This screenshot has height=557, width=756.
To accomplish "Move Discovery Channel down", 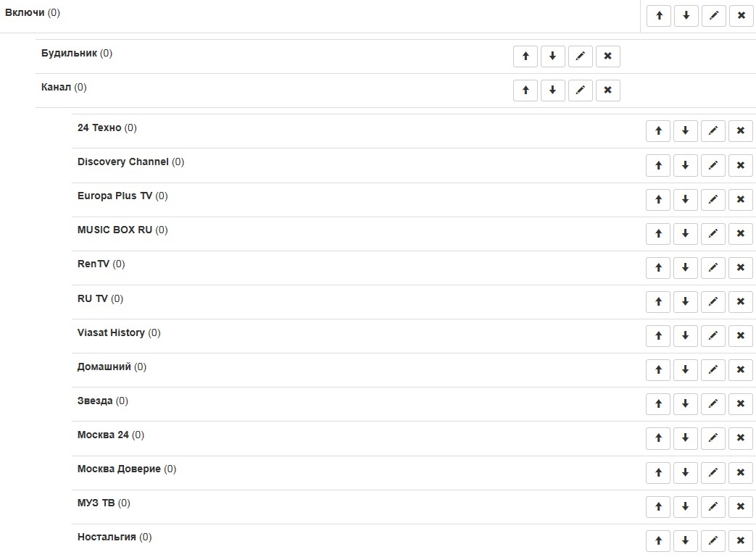I will [x=685, y=165].
